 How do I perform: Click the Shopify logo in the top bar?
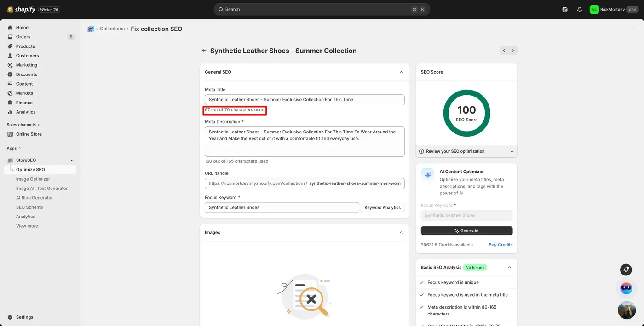[x=21, y=9]
